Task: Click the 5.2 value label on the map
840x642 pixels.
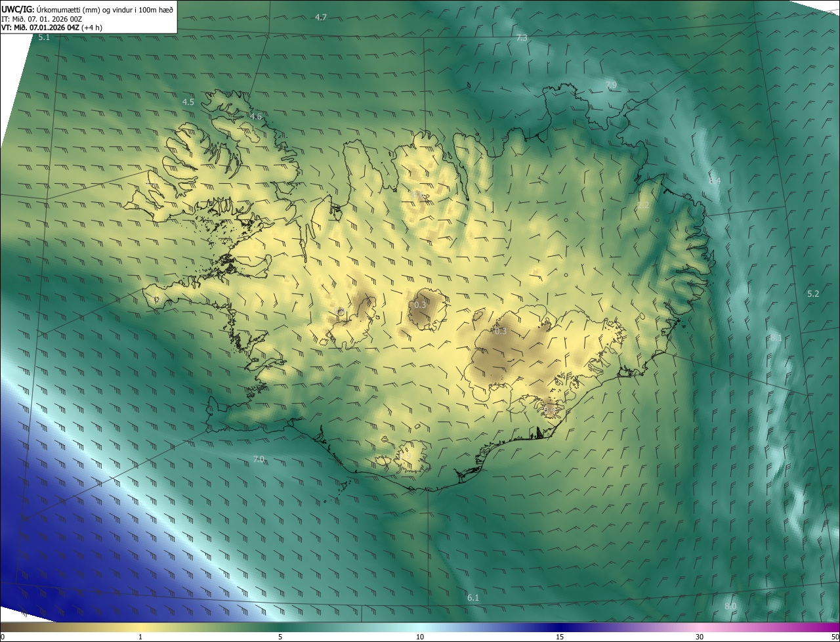Action: 813,293
